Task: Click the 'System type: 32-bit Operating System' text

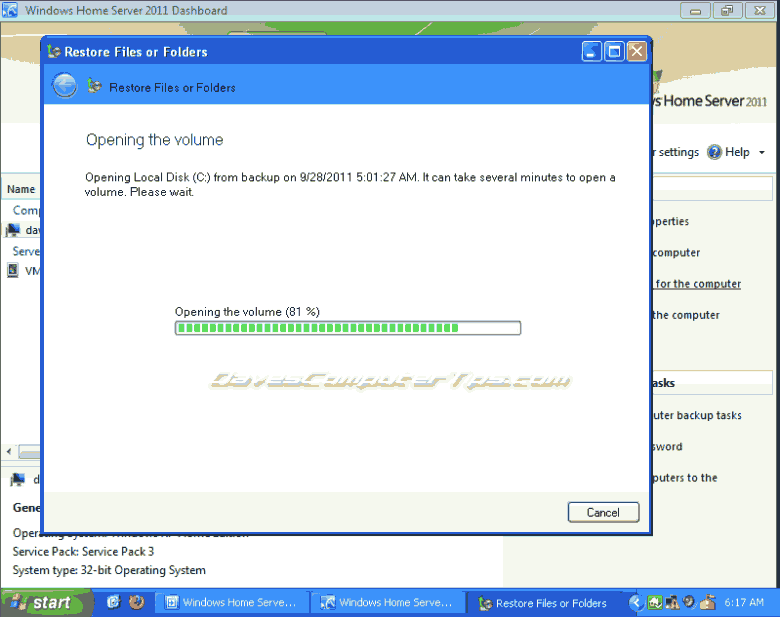Action: point(109,570)
